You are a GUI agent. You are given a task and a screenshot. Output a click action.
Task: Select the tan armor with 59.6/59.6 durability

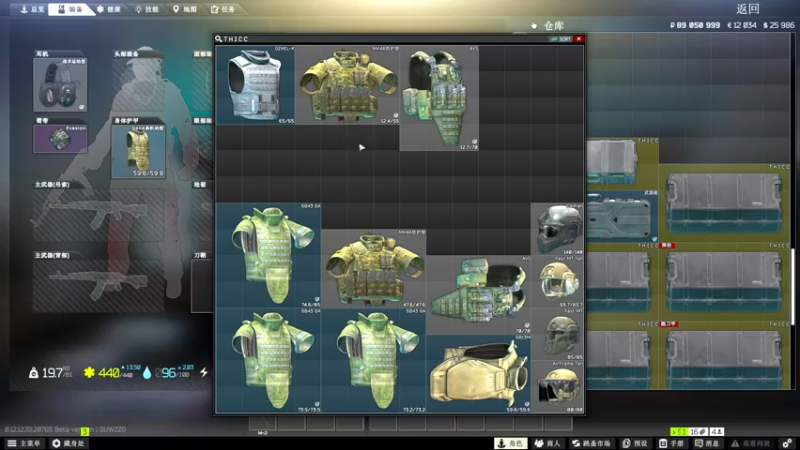pyautogui.click(x=479, y=373)
